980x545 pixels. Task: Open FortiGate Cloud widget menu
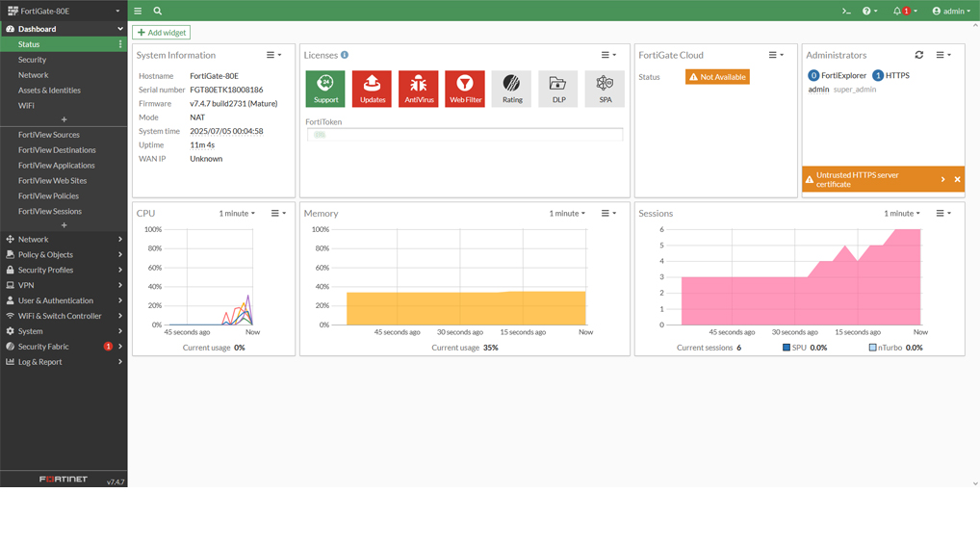click(776, 55)
